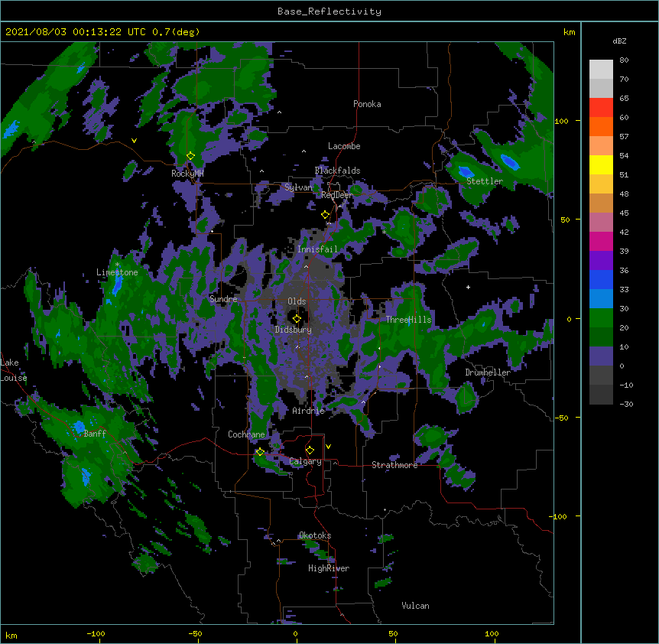
Task: Select the royal blue swatch for 33-36 dBZ
Action: pos(601,279)
